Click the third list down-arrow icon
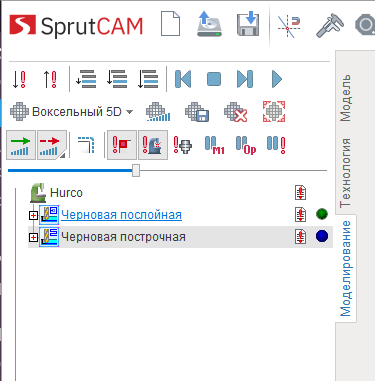This screenshot has width=375, height=381. point(148,79)
